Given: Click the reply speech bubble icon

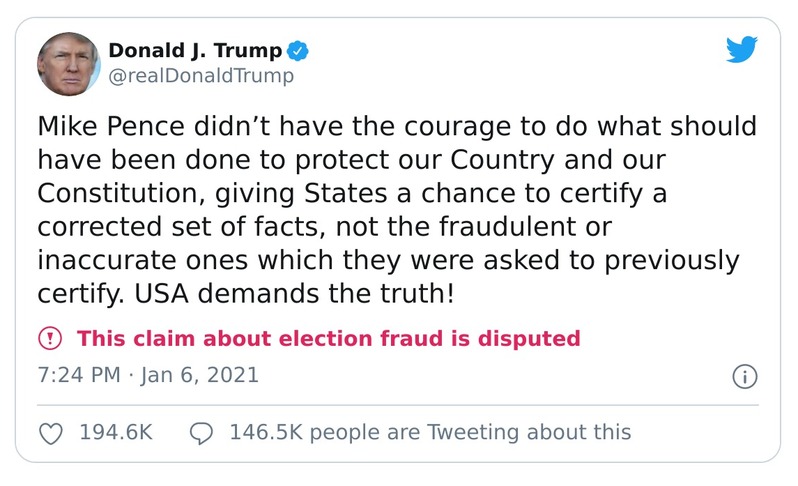Looking at the screenshot, I should [201, 433].
